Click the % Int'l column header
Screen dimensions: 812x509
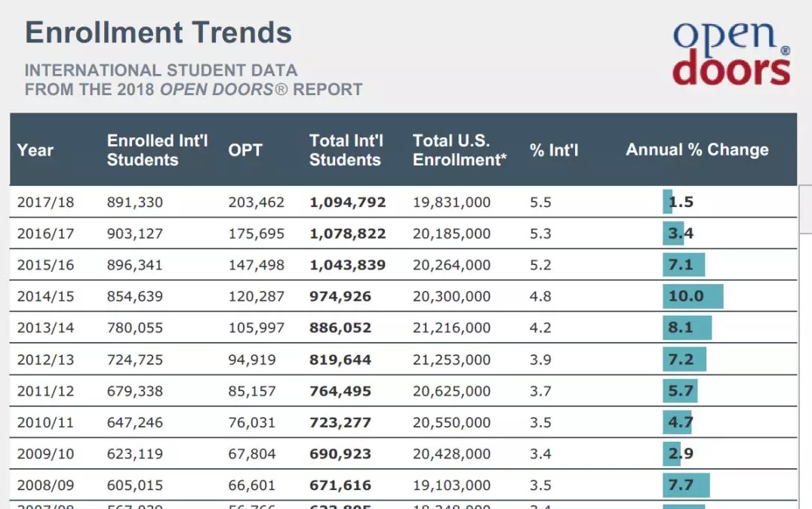(x=554, y=150)
